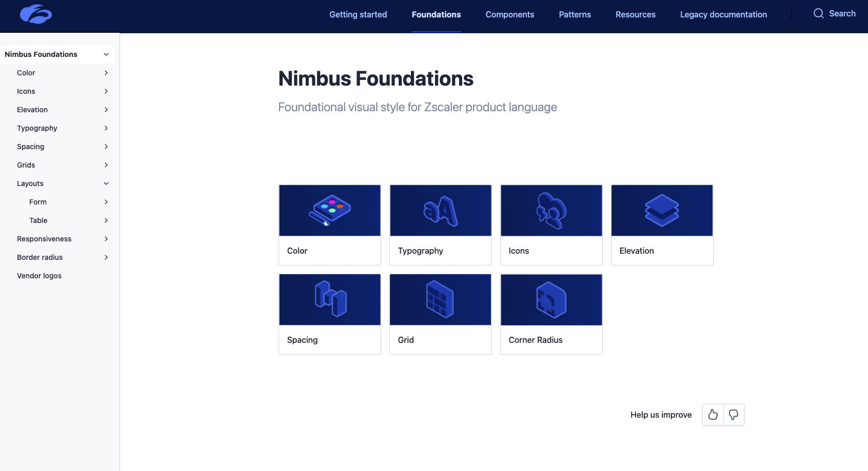Viewport: 868px width, 471px height.
Task: Click the search magnifier icon
Action: (819, 14)
